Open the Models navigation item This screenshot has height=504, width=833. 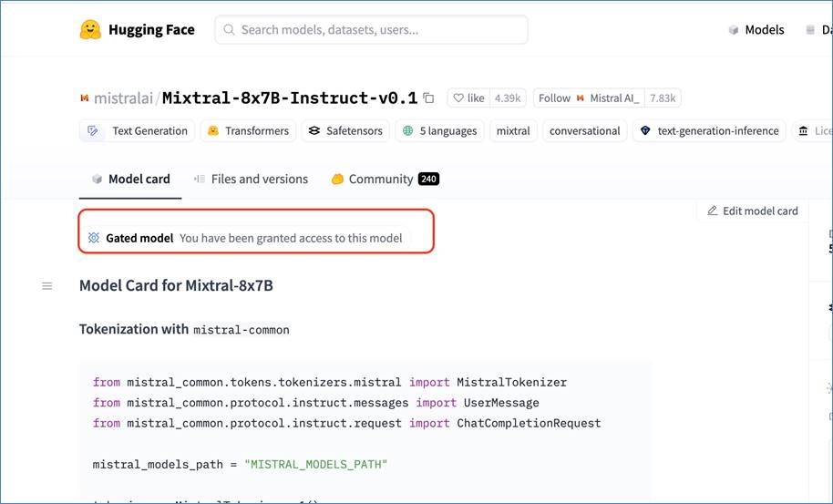[x=765, y=30]
